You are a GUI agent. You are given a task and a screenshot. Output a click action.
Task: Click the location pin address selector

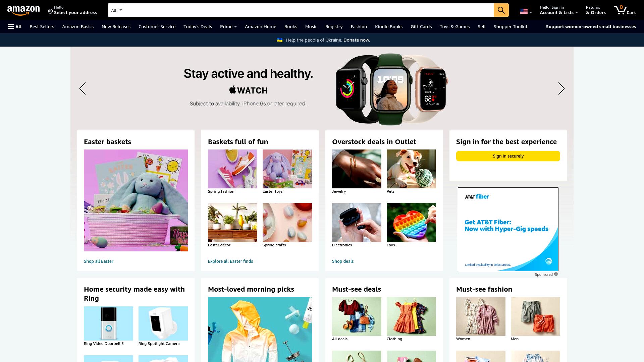72,10
